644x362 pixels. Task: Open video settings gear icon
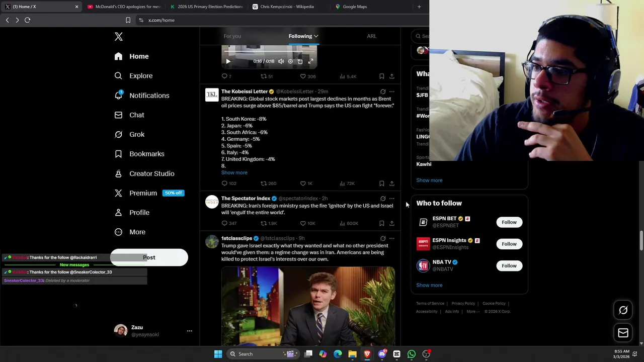290,61
